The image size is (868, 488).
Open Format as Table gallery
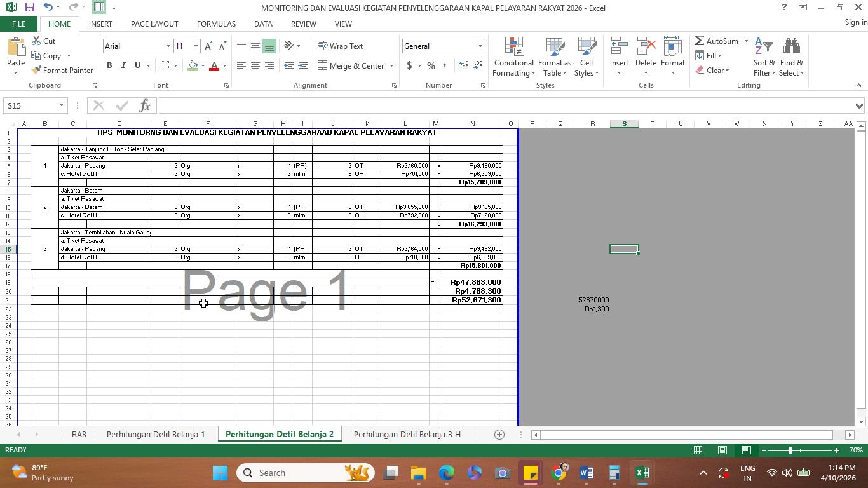click(555, 57)
